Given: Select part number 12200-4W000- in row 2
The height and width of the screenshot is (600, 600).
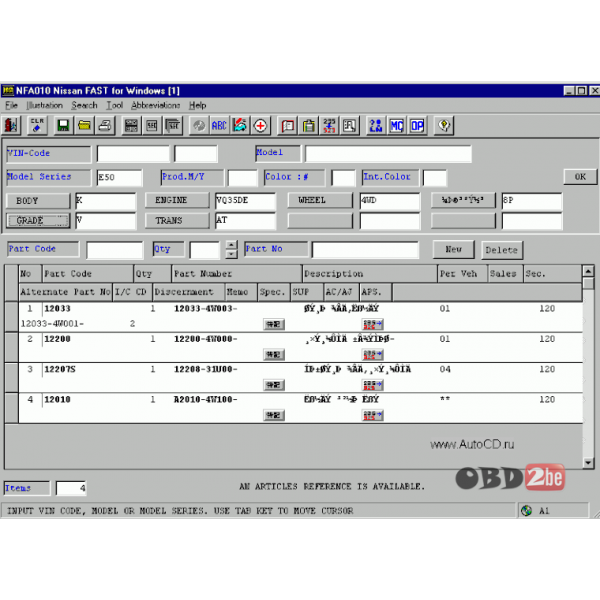Looking at the screenshot, I should (205, 339).
